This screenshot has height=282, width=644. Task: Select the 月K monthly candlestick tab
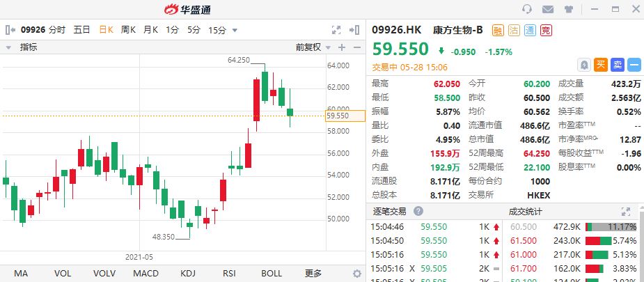tap(151, 29)
